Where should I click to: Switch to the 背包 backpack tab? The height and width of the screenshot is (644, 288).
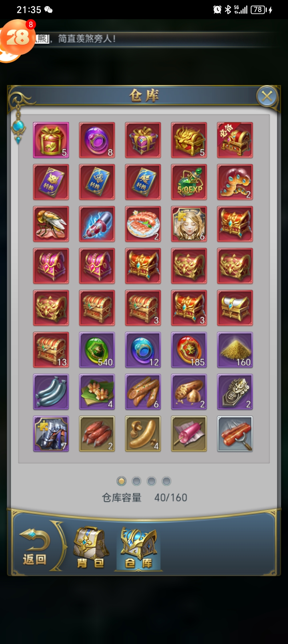click(x=91, y=548)
